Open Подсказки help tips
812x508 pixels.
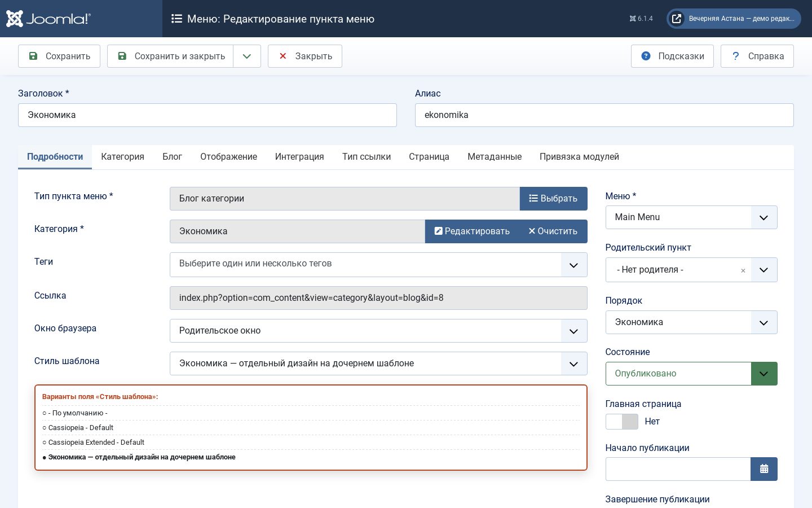coord(672,56)
